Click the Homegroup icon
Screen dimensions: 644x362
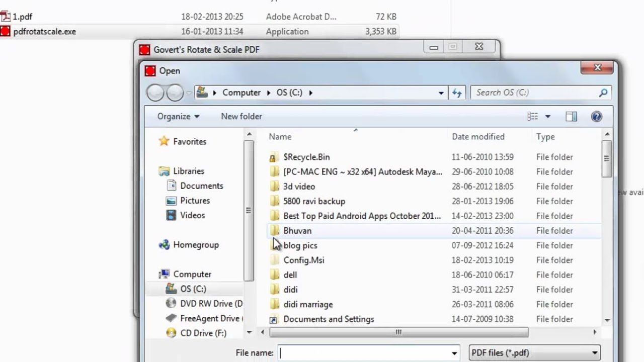[164, 245]
